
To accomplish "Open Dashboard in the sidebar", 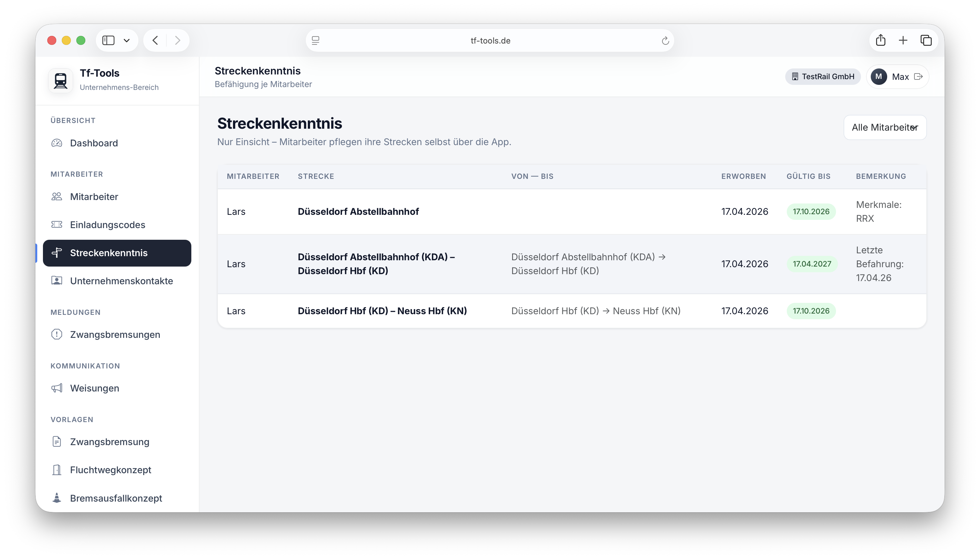I will [94, 143].
